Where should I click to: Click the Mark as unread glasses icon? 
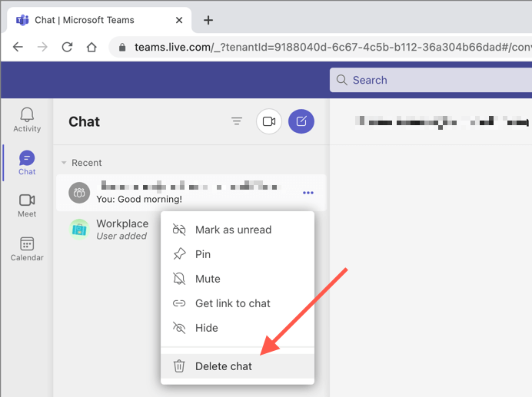[179, 230]
